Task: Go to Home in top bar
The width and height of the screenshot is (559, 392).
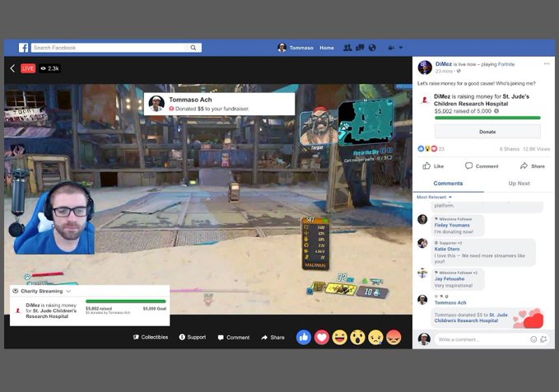Action: click(x=327, y=48)
